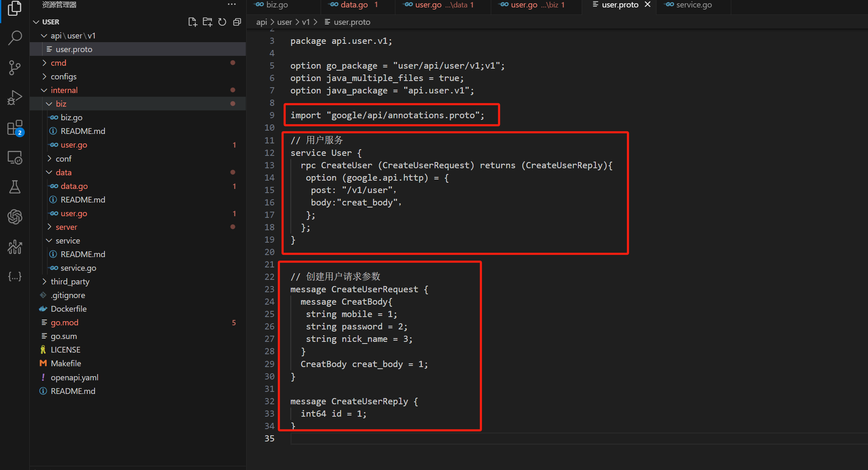Expand the third_party folder
The height and width of the screenshot is (470, 868).
tap(44, 282)
